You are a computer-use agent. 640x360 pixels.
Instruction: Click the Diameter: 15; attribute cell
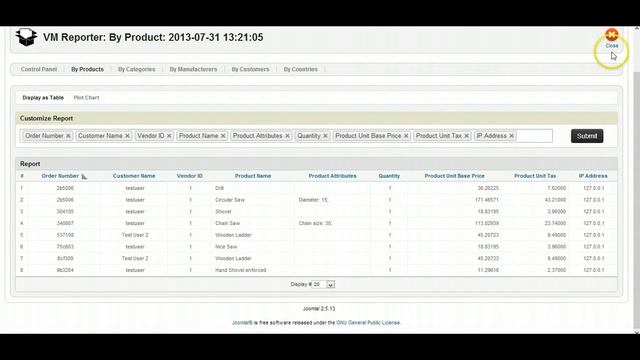point(313,200)
